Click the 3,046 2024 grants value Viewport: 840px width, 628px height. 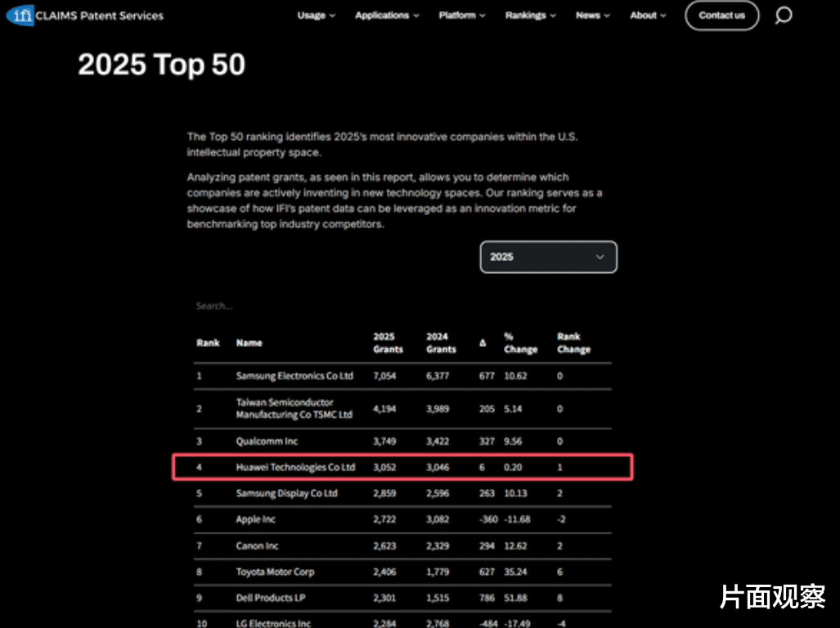click(437, 468)
